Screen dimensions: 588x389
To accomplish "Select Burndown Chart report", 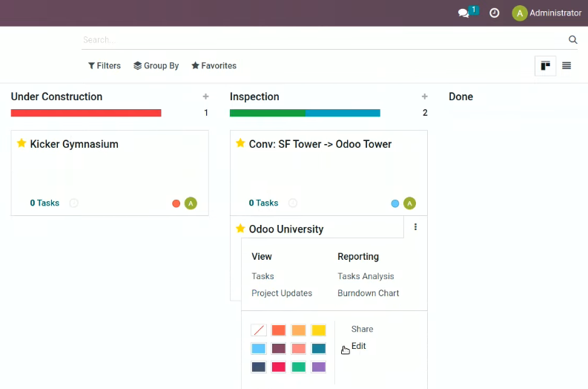I will pos(369,293).
